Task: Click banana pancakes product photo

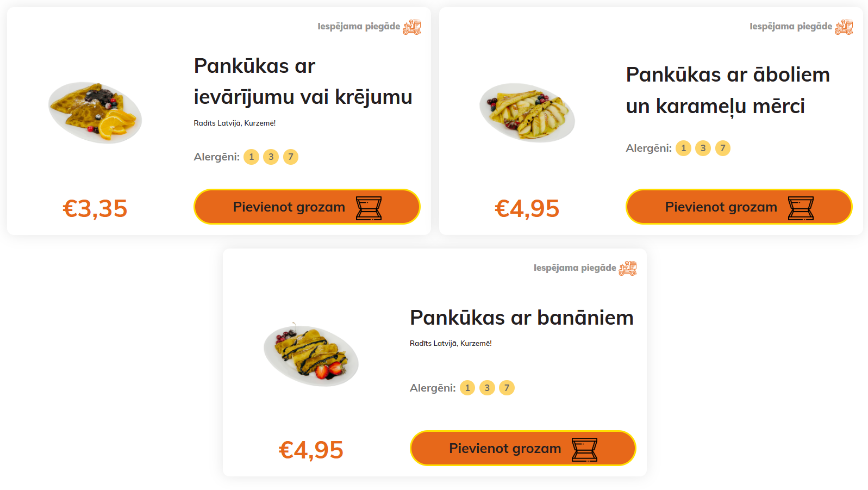Action: pyautogui.click(x=311, y=355)
